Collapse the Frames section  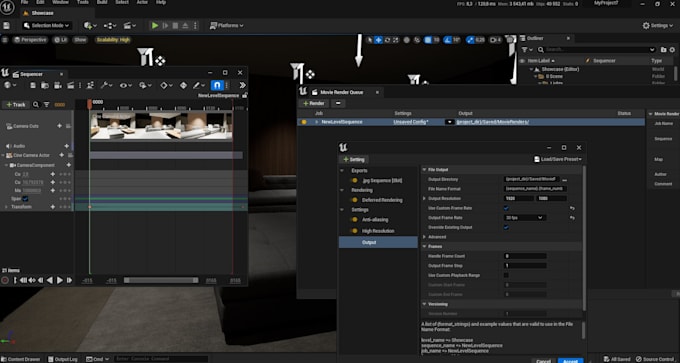pos(425,246)
